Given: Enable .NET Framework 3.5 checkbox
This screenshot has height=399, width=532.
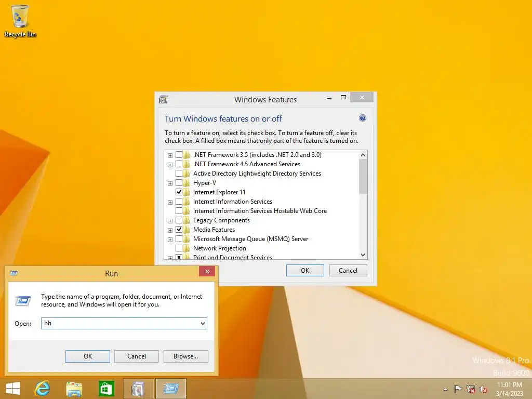Looking at the screenshot, I should [x=179, y=155].
